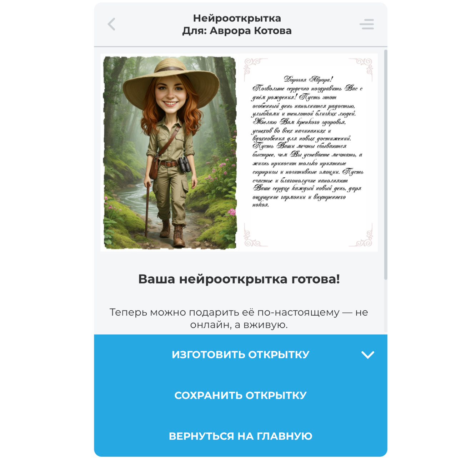Click the ИЗГОТОВИТЬ ОТКРЫТКУ button

[241, 355]
